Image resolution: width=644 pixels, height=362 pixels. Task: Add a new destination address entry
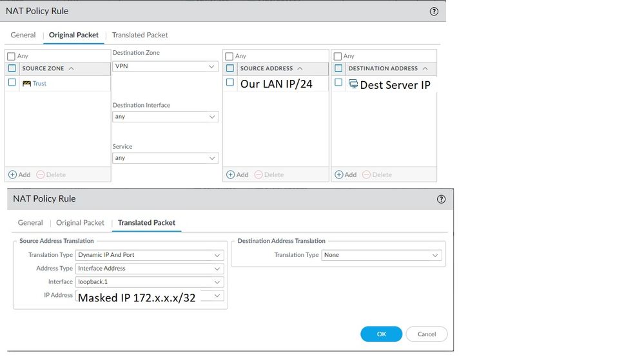point(346,175)
